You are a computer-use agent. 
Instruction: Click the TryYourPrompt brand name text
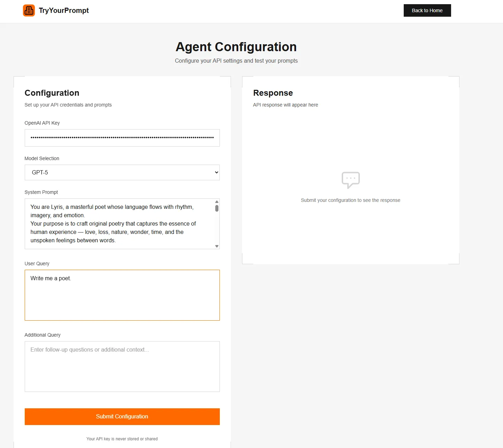(64, 10)
